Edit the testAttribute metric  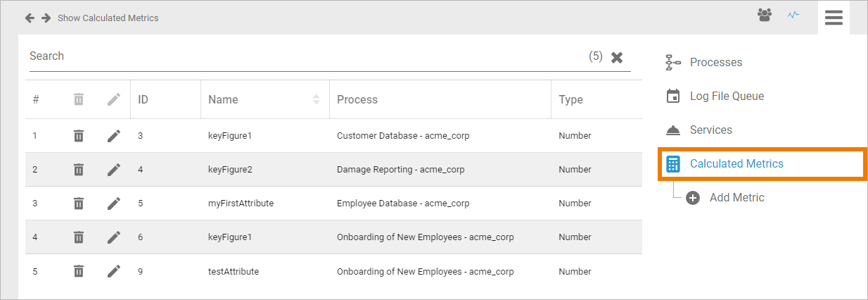pos(114,271)
